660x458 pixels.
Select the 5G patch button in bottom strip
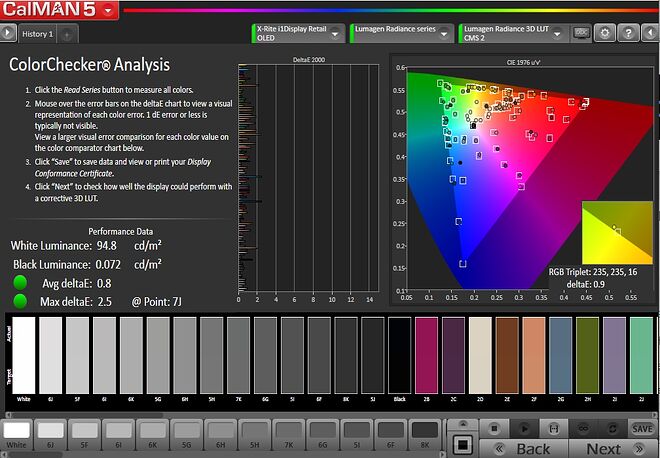[x=187, y=434]
